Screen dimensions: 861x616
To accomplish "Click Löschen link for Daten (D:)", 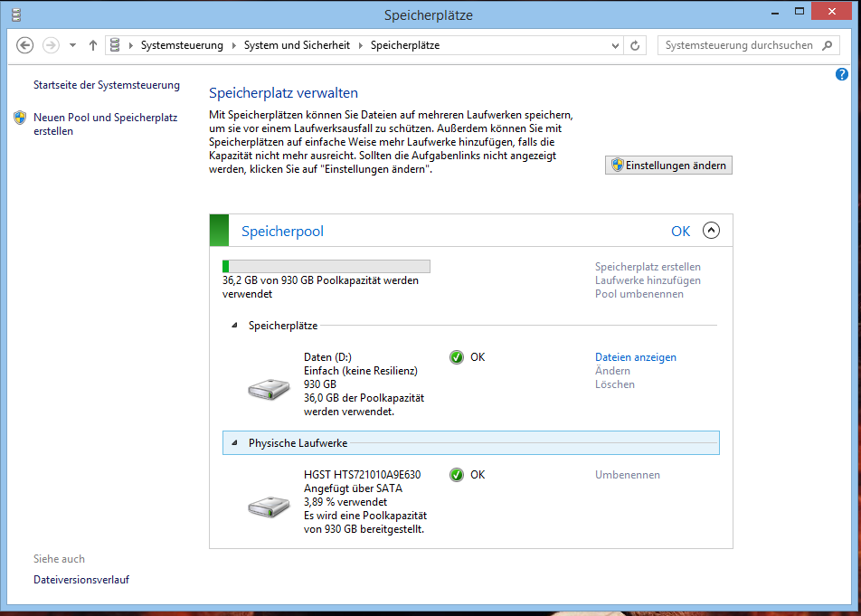I will tap(614, 384).
